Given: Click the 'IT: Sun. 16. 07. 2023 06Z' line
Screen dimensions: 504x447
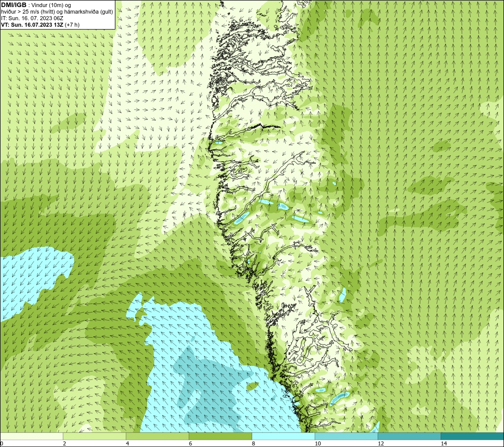Looking at the screenshot, I should click(x=32, y=18).
